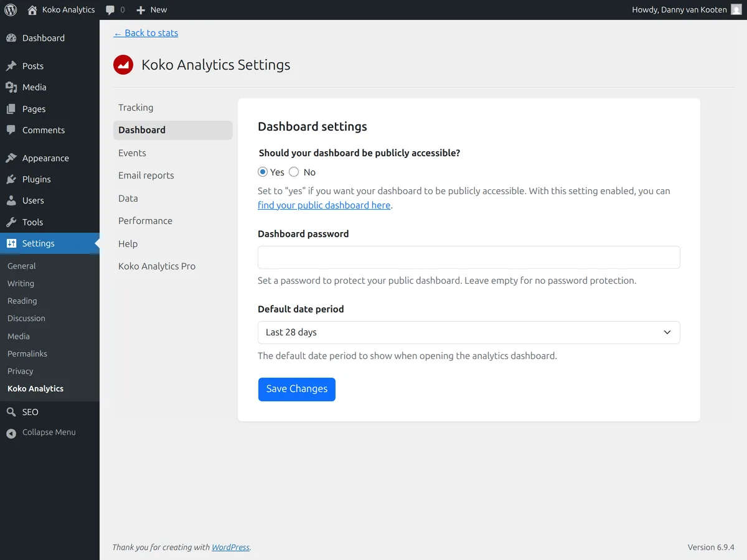The width and height of the screenshot is (747, 560).
Task: Open the Koko Analytics Pro tab
Action: point(173,266)
